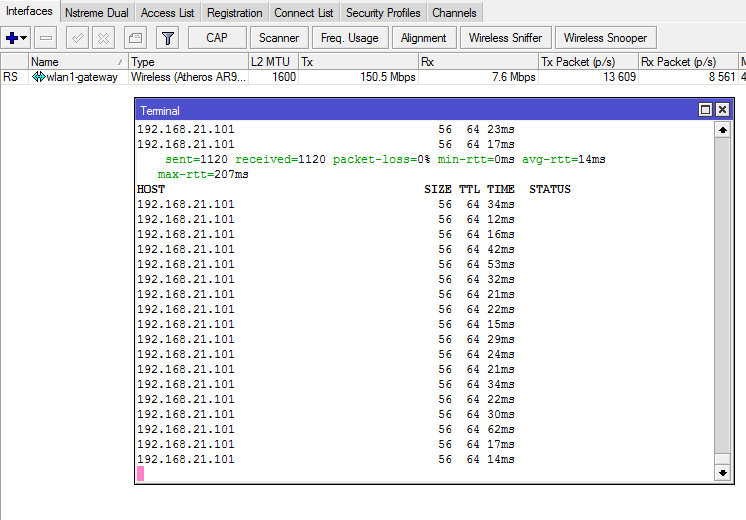746x520 pixels.
Task: Maximize the Terminal window
Action: pos(706,110)
